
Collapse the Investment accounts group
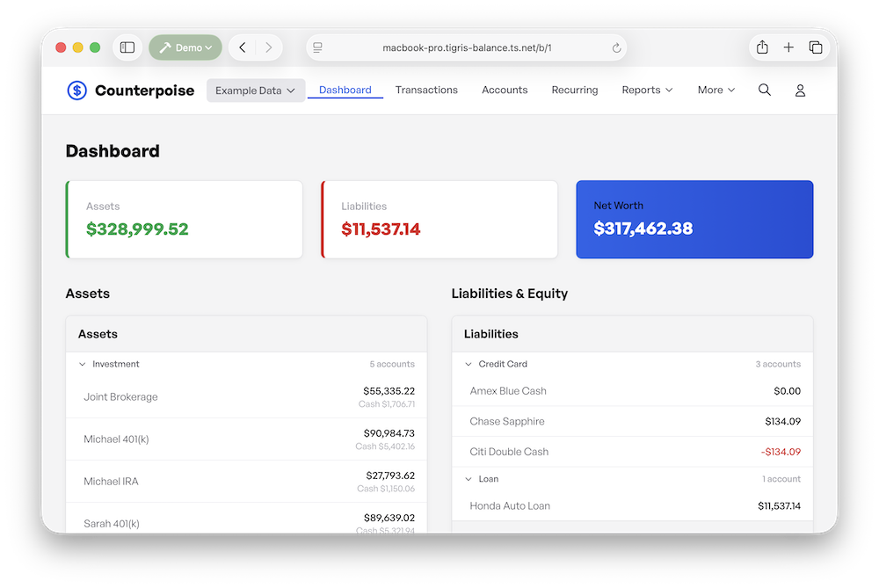pyautogui.click(x=83, y=364)
